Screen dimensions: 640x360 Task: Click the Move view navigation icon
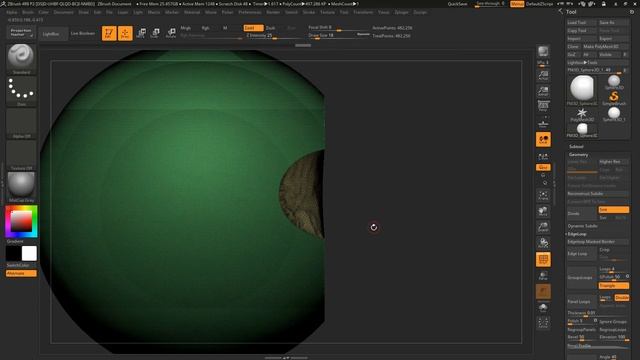(x=543, y=211)
